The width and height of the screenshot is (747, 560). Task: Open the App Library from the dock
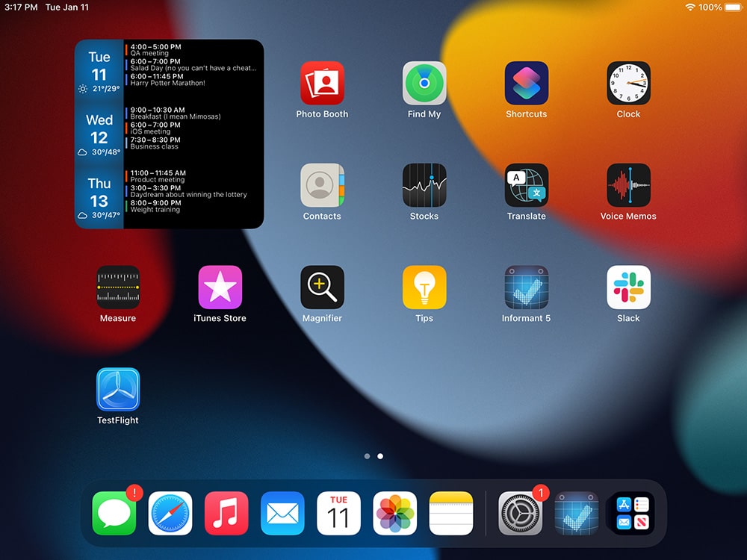[633, 514]
